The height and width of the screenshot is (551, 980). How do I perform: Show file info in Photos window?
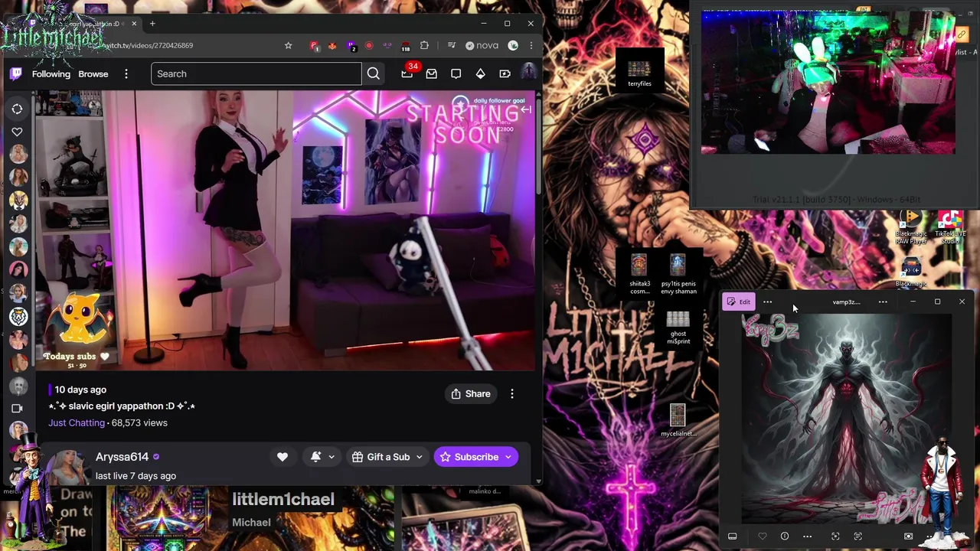[784, 536]
